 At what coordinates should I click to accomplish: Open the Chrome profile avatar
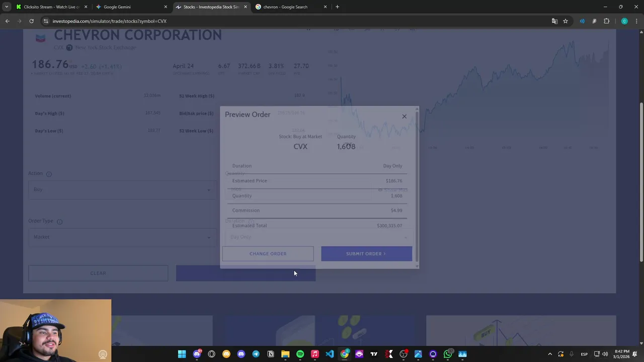[624, 21]
